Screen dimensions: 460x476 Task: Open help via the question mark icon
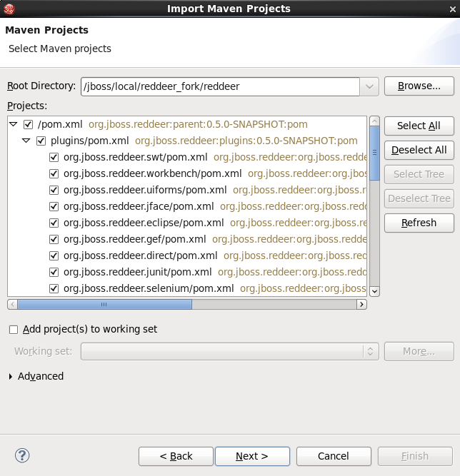(22, 455)
